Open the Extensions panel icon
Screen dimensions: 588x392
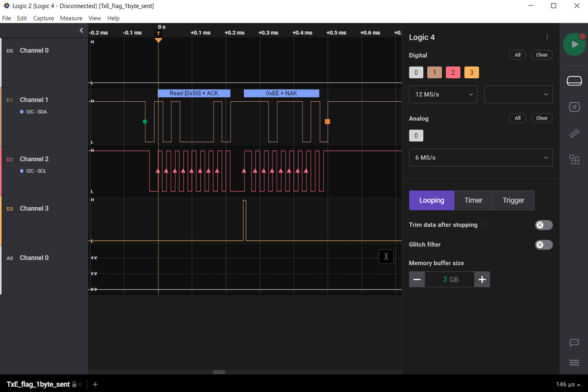point(574,160)
